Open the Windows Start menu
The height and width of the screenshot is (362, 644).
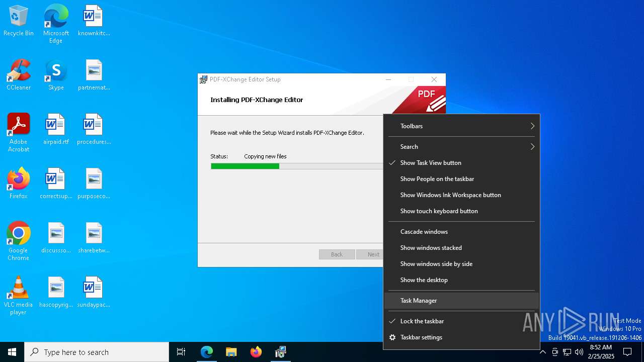12,352
